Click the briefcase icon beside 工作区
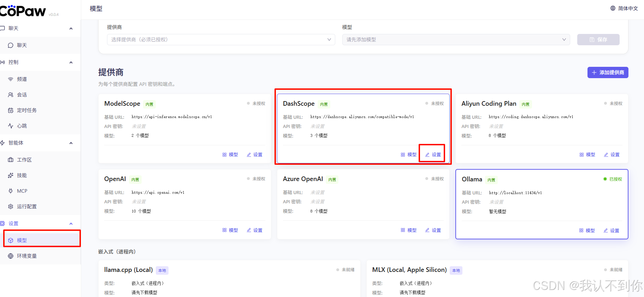This screenshot has height=297, width=644. click(11, 160)
